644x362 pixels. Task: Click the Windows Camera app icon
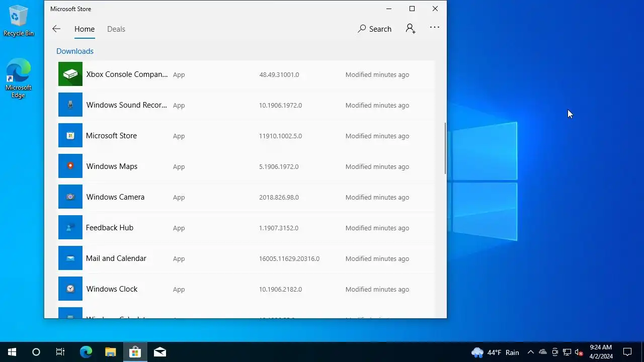[x=70, y=197]
